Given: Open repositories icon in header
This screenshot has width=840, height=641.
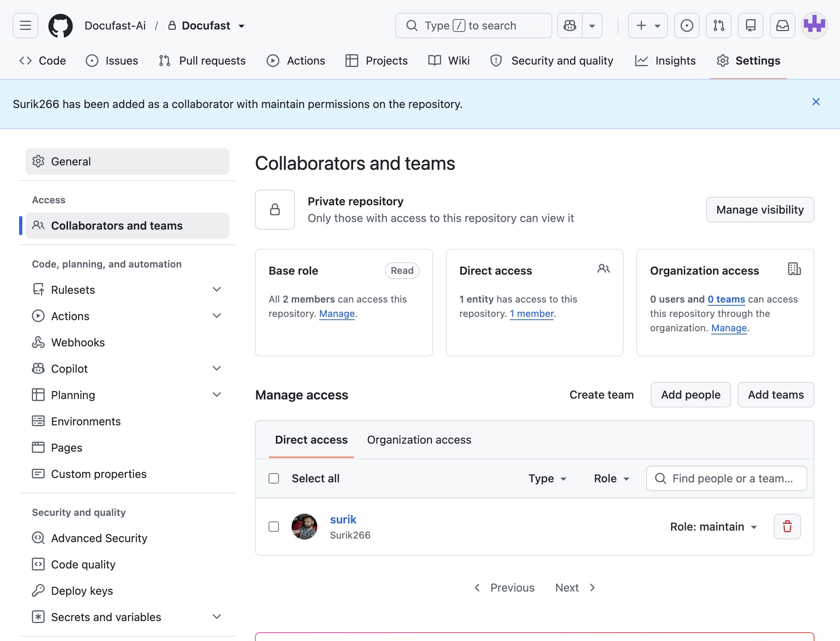Looking at the screenshot, I should coord(750,26).
